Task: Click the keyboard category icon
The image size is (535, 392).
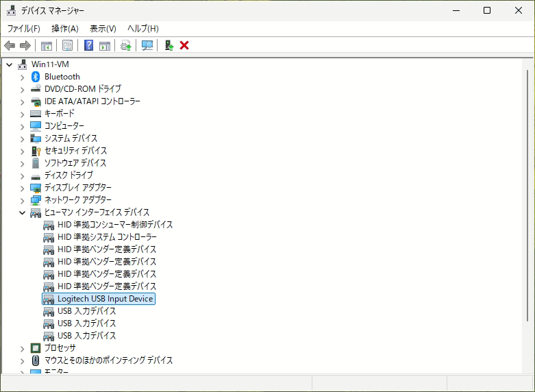Action: [36, 114]
